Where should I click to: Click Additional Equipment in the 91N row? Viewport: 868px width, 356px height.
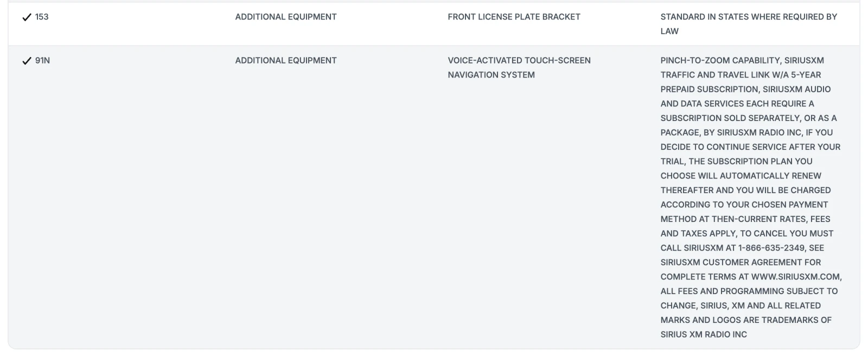tap(286, 60)
